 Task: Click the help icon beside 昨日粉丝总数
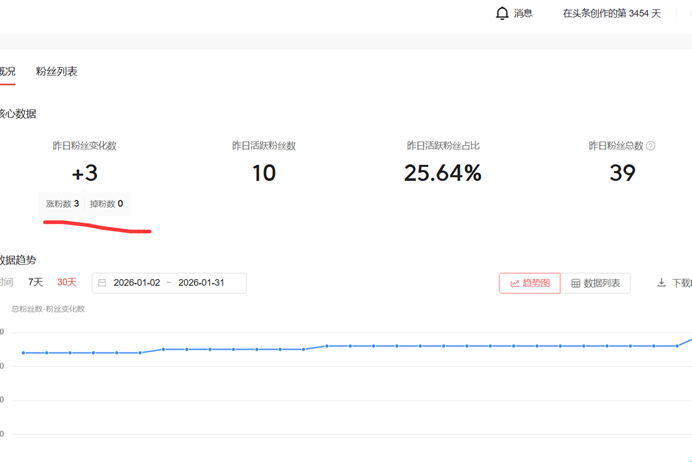(651, 146)
